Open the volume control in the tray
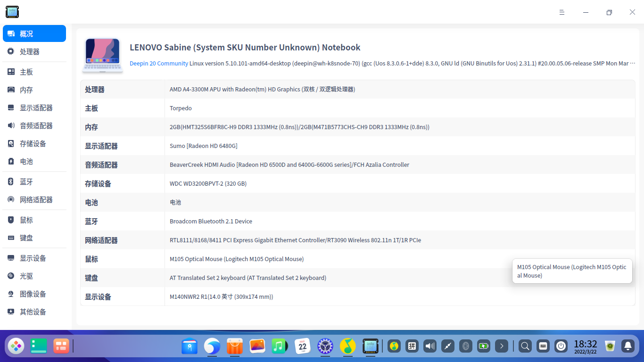644x362 pixels. point(430,346)
